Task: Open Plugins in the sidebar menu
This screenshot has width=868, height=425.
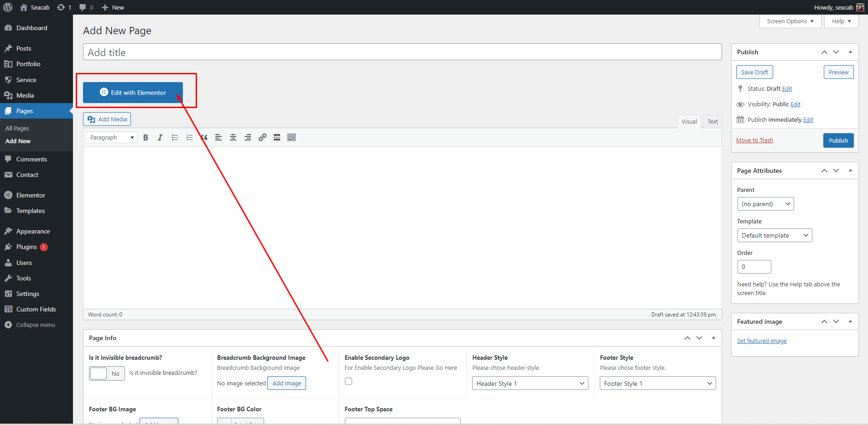Action: [x=26, y=247]
